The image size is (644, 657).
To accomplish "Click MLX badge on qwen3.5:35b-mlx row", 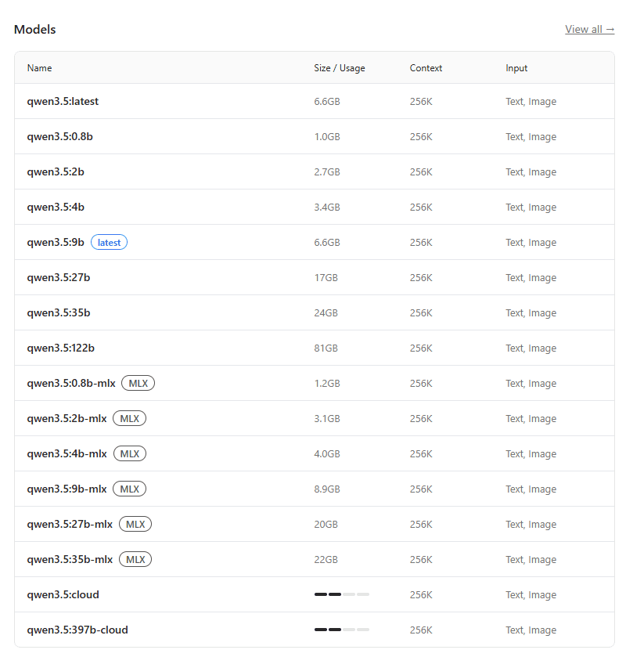I will click(135, 559).
